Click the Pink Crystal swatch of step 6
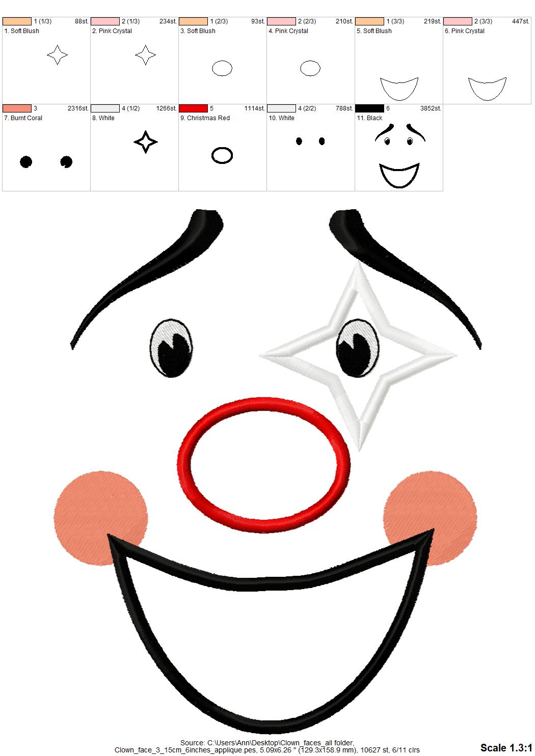The image size is (535, 756). (458, 21)
